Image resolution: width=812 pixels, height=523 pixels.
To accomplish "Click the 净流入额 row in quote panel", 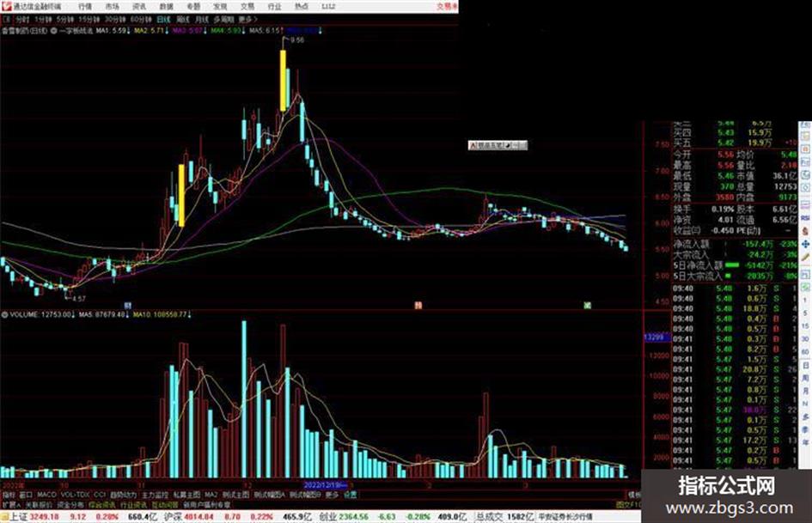I will click(x=735, y=243).
